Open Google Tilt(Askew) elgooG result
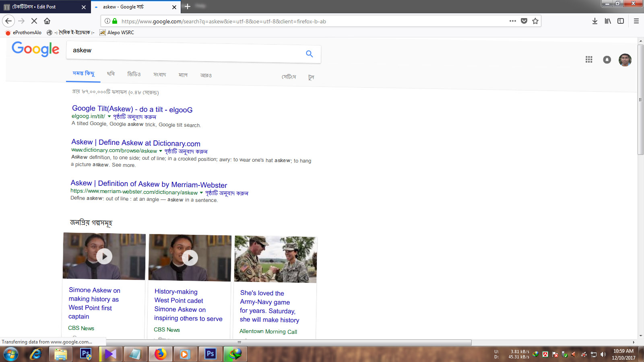 point(132,109)
